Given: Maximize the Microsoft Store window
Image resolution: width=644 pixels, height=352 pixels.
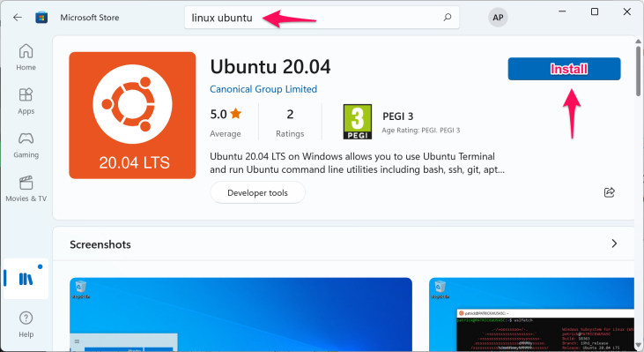Looking at the screenshot, I should point(595,11).
